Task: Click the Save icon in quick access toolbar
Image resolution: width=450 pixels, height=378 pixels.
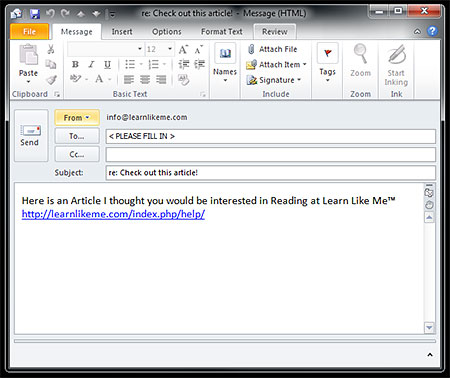Action: tap(34, 14)
